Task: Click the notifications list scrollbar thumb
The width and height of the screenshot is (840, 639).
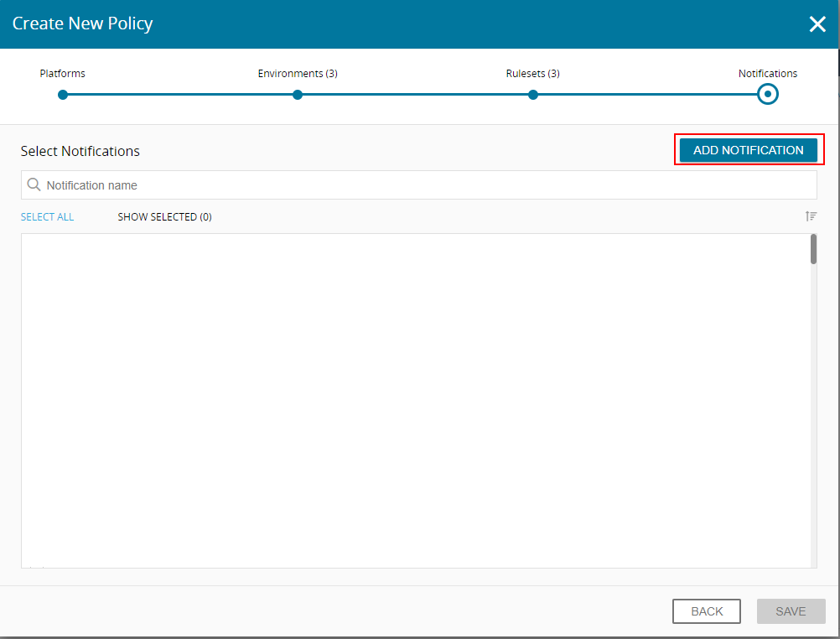Action: (813, 249)
